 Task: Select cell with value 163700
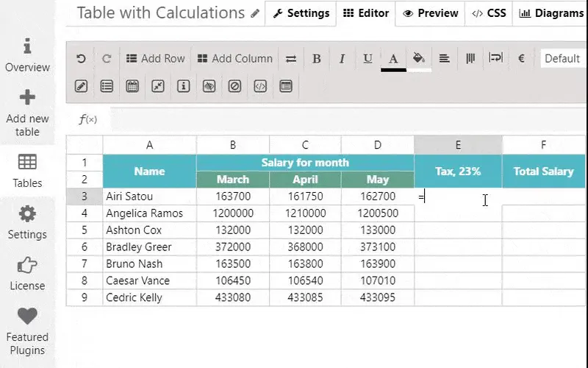(x=233, y=197)
